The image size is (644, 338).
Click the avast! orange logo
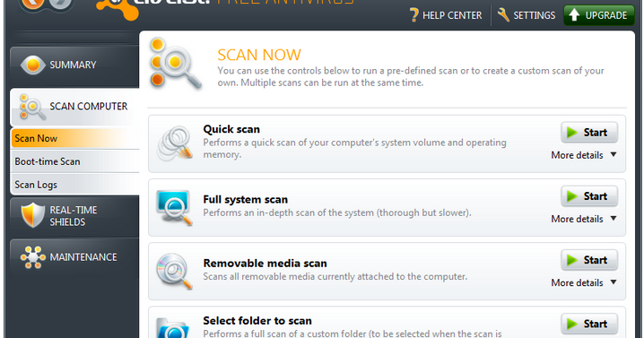coord(117,9)
